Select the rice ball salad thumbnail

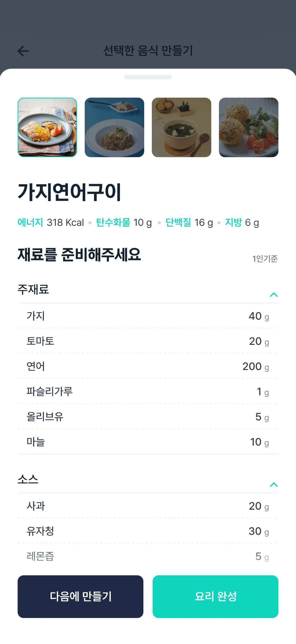coord(249,127)
